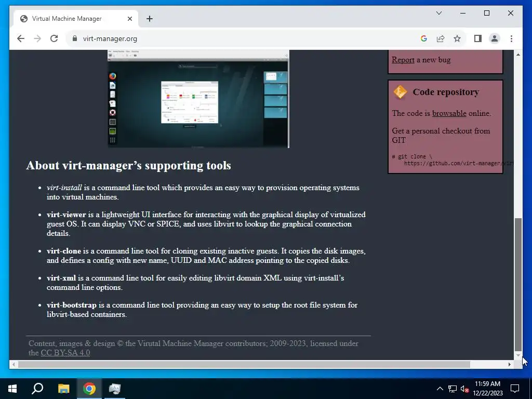Toggle the browser side panel
This screenshot has width=532, height=399.
(478, 38)
